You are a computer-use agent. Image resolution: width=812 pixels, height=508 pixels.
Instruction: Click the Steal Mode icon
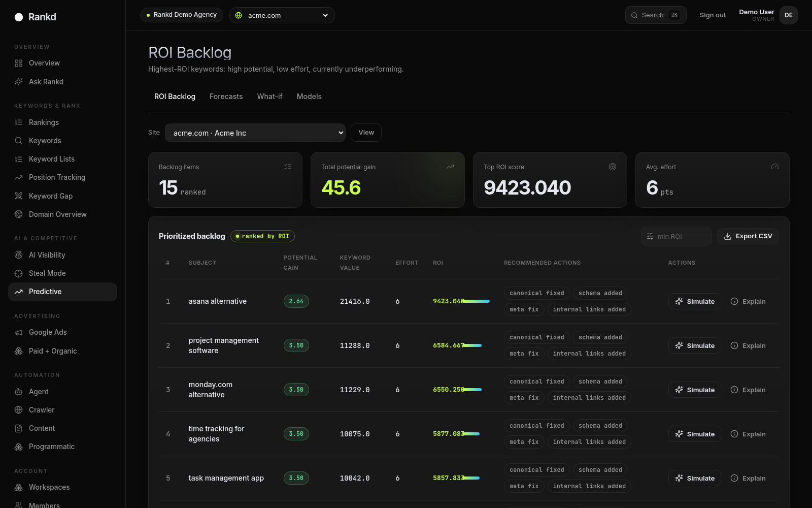pyautogui.click(x=19, y=273)
